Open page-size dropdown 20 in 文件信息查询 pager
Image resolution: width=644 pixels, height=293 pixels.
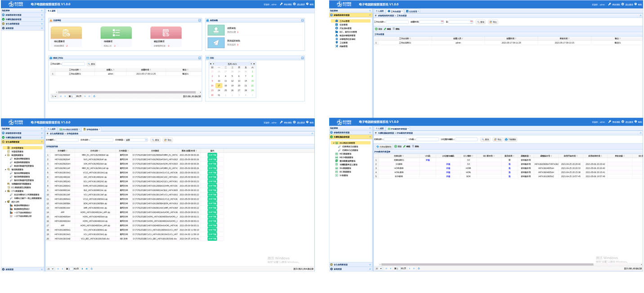coord(50,269)
